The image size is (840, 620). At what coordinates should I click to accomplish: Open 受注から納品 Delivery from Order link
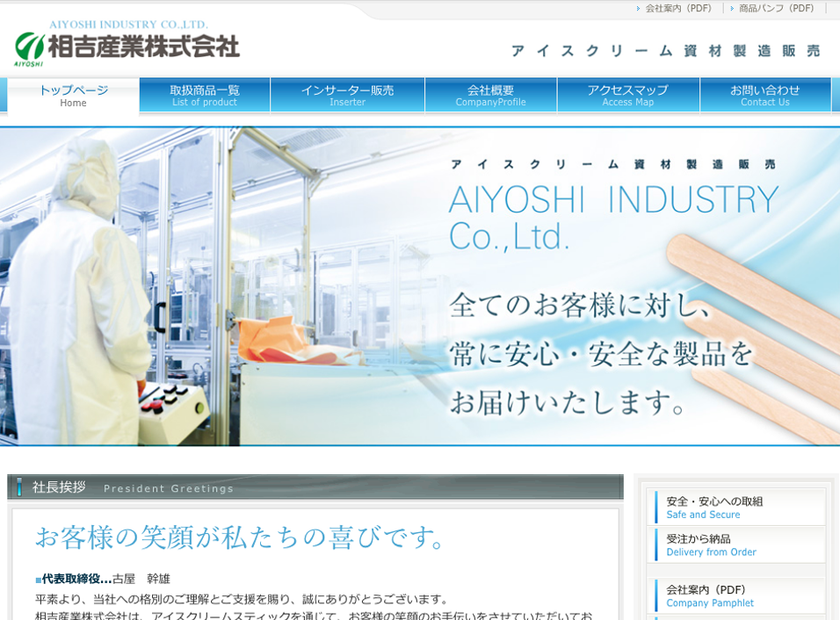pos(736,544)
